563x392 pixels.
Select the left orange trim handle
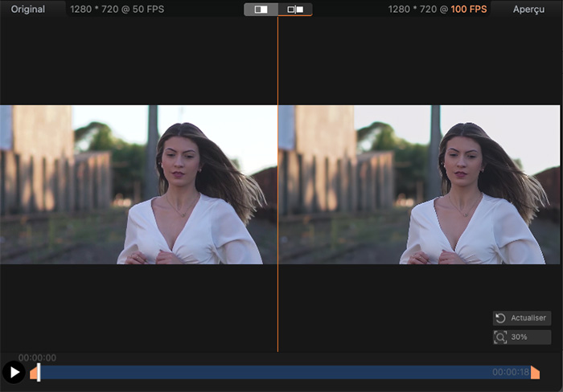pos(33,373)
